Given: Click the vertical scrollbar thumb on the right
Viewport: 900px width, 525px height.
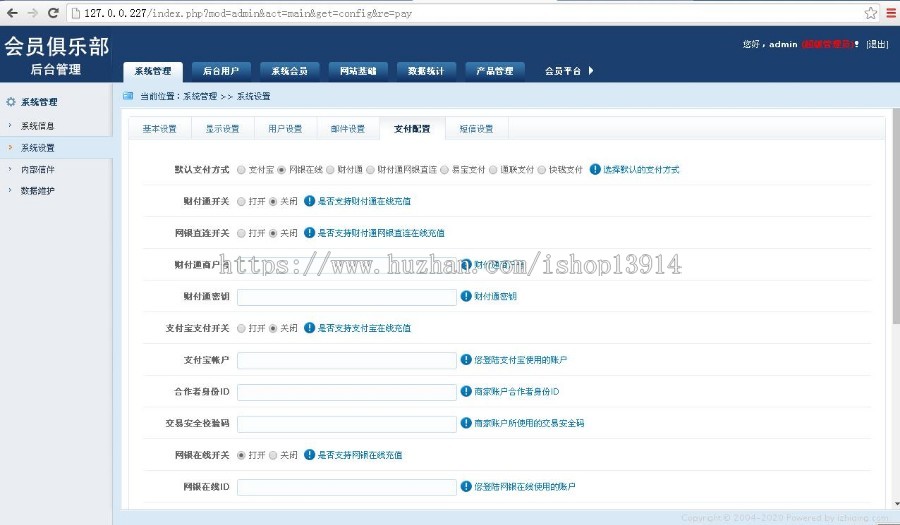Looking at the screenshot, I should pyautogui.click(x=896, y=217).
